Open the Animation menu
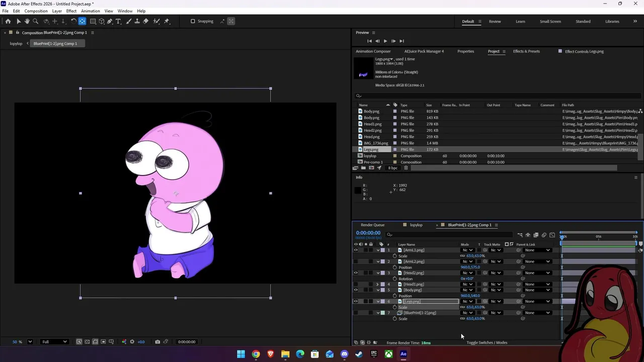The width and height of the screenshot is (644, 362). 91,11
